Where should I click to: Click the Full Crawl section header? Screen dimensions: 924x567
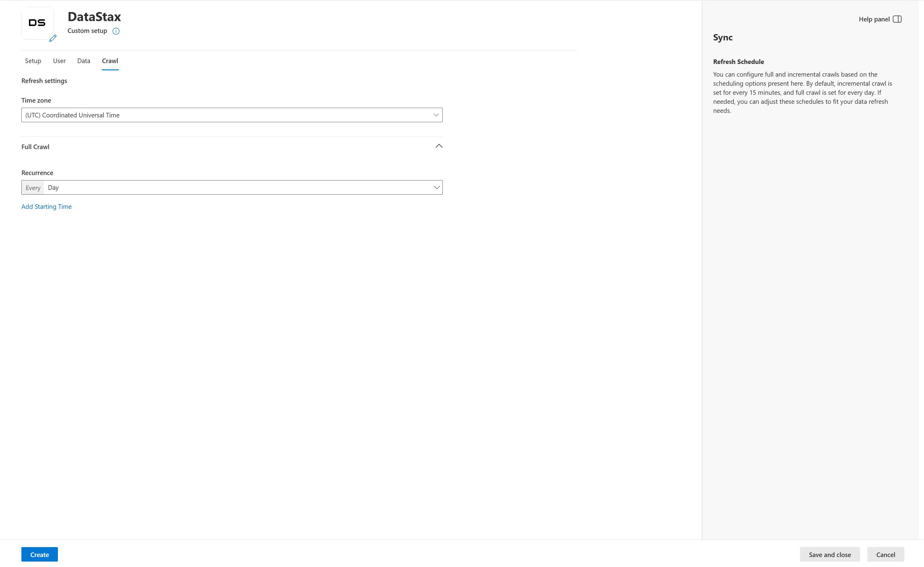(35, 147)
